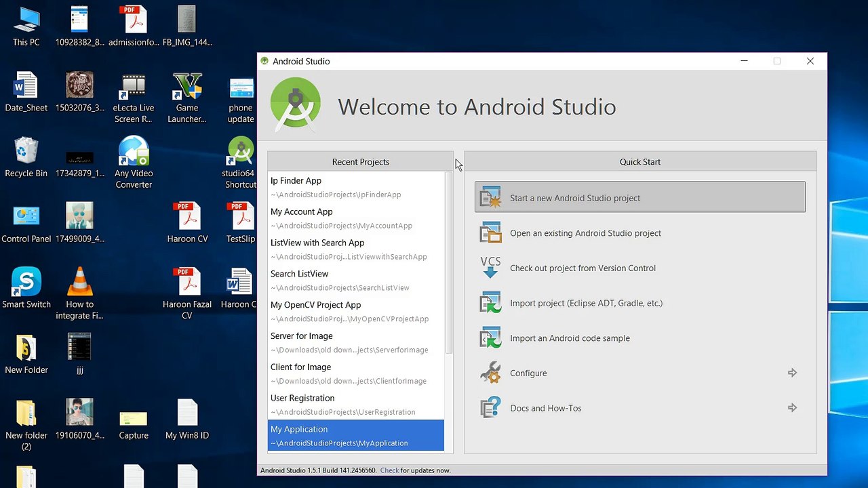Click the large Android Studio logo
The image size is (868, 488).
[x=296, y=104]
